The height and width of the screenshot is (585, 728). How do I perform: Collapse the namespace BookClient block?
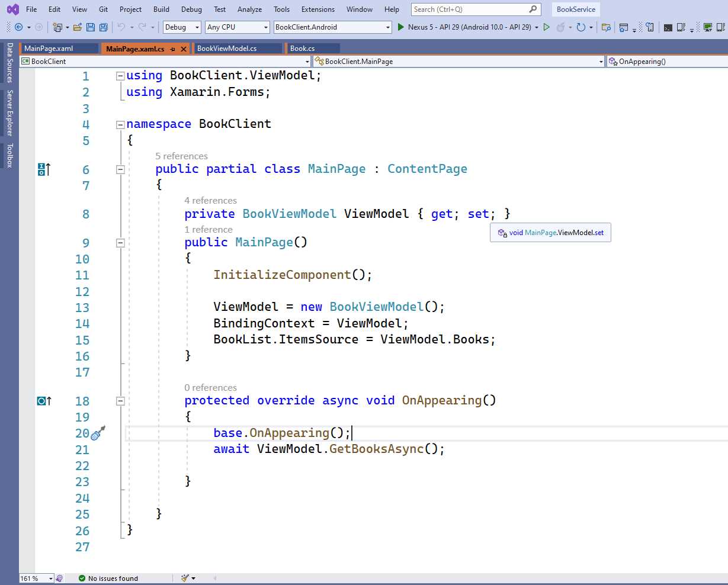120,124
